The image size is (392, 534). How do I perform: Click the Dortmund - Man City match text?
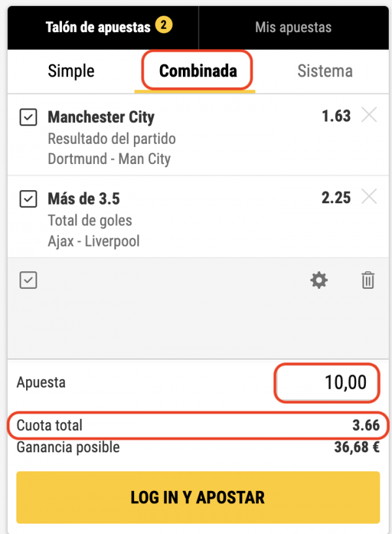click(109, 159)
